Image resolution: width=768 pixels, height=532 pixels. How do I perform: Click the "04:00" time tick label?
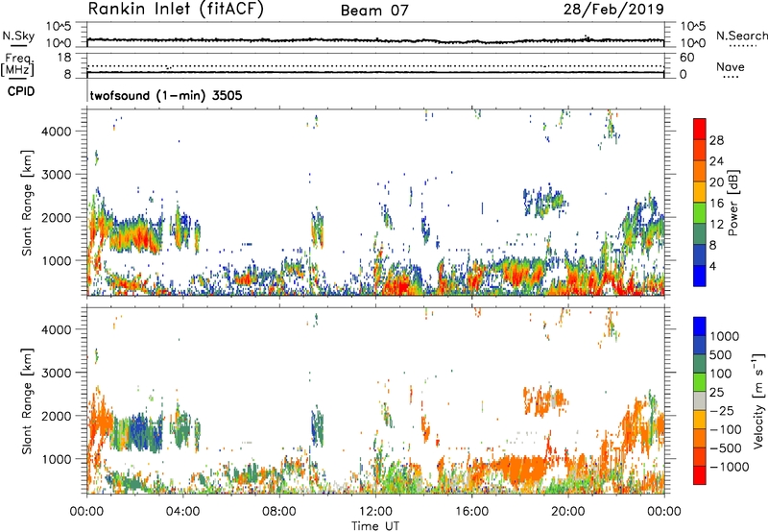pos(182,512)
